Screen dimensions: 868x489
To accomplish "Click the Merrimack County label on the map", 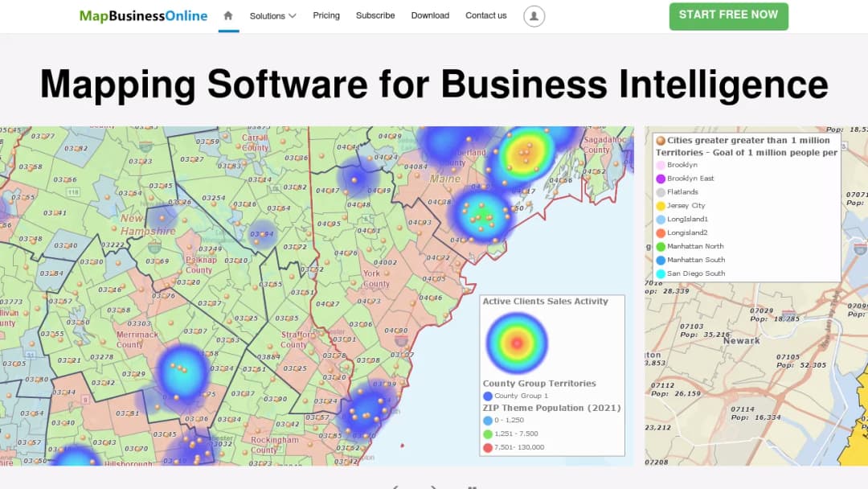I will (x=137, y=339).
